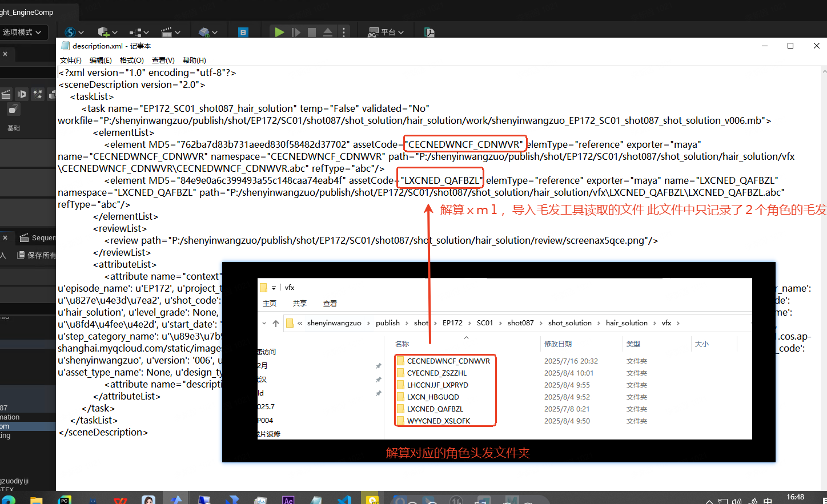
Task: Expand the 选项模式 mode dropdown
Action: pos(23,33)
